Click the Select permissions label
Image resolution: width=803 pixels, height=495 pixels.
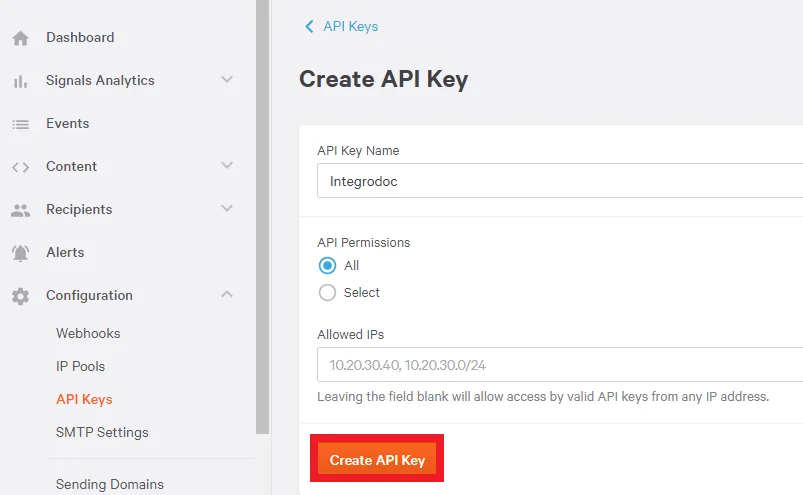[x=362, y=293]
